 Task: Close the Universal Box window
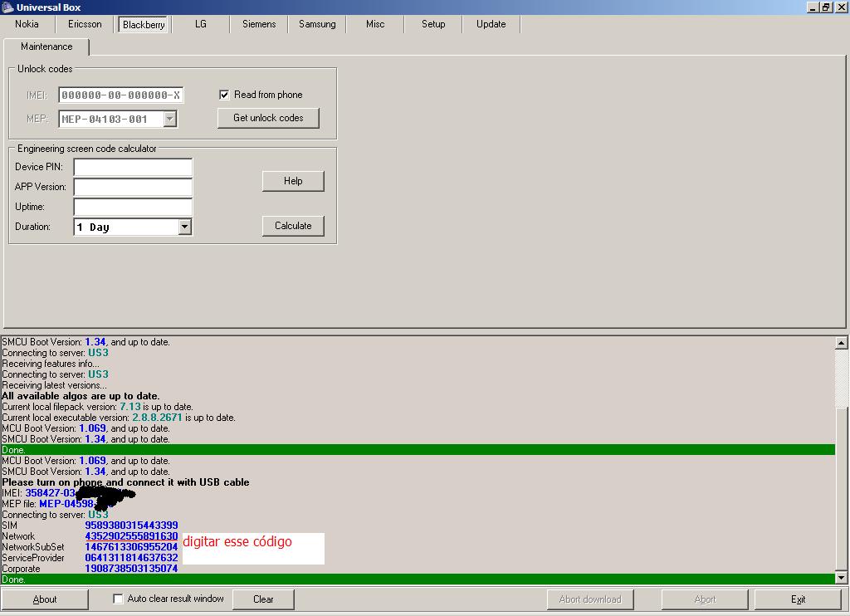coord(841,7)
